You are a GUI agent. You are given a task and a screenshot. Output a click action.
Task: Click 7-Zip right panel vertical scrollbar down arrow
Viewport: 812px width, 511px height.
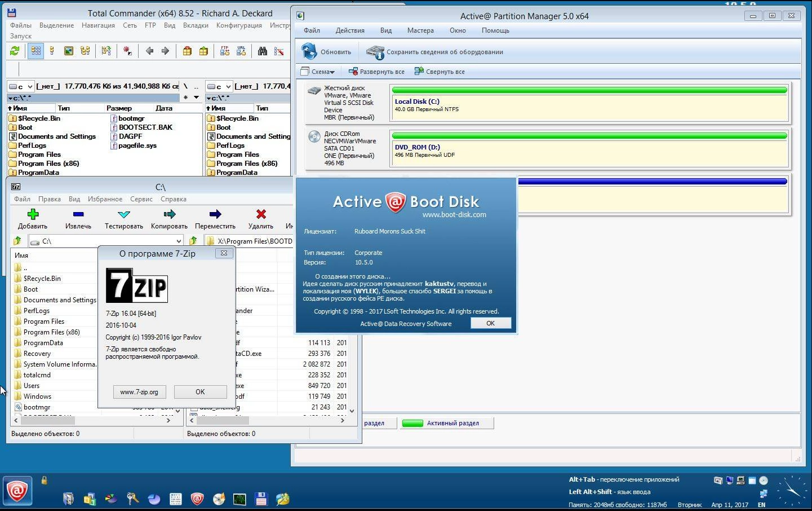pyautogui.click(x=352, y=411)
